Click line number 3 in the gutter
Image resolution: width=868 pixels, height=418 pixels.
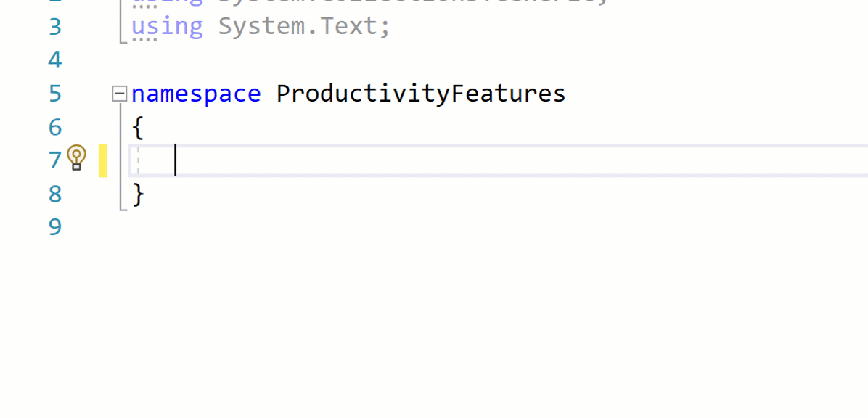click(55, 27)
